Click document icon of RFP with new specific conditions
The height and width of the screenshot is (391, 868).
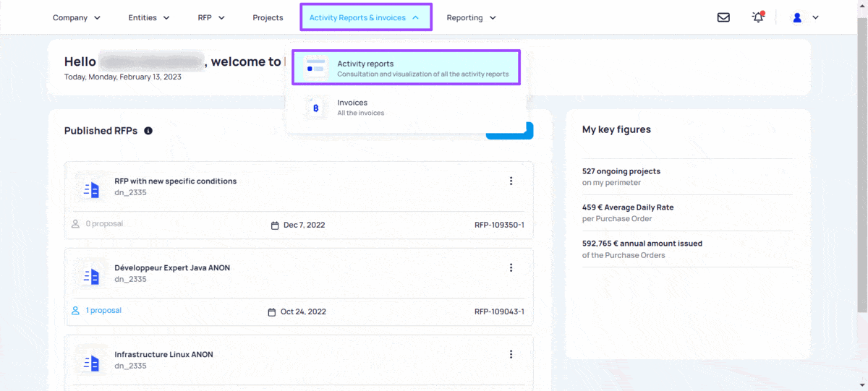click(91, 189)
